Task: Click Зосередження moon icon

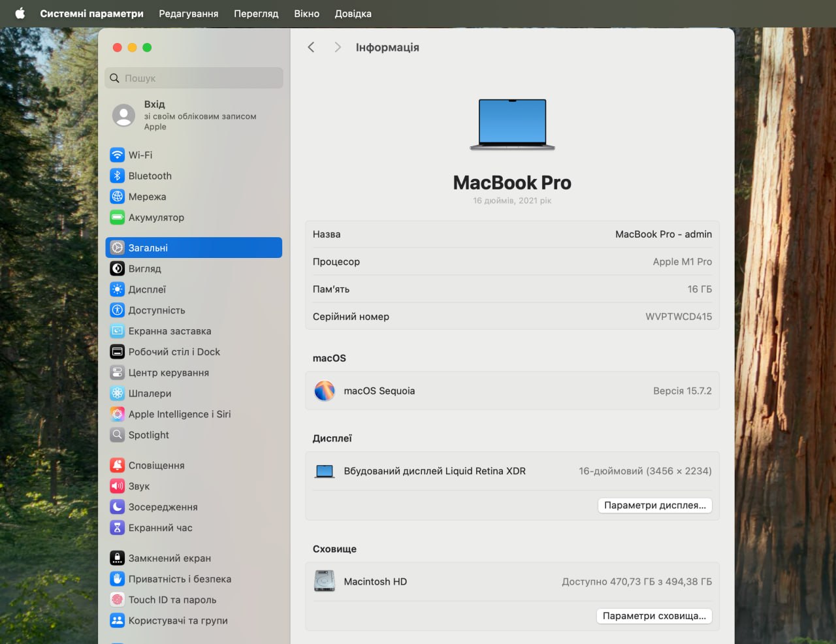Action: coord(118,507)
